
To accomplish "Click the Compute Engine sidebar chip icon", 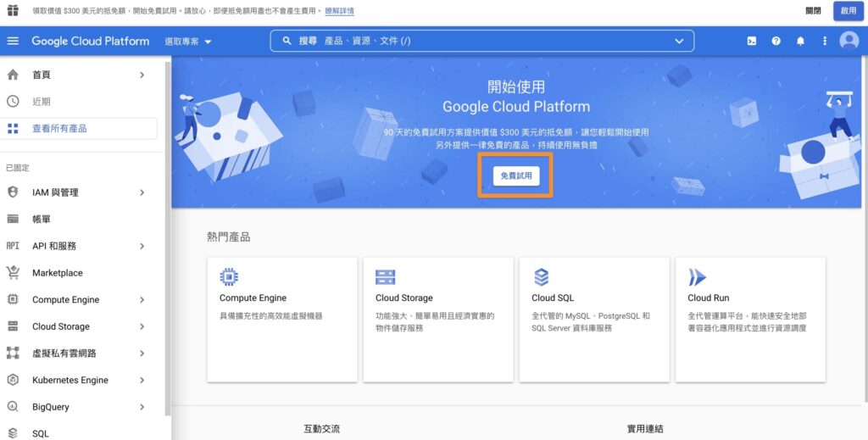I will coord(13,299).
